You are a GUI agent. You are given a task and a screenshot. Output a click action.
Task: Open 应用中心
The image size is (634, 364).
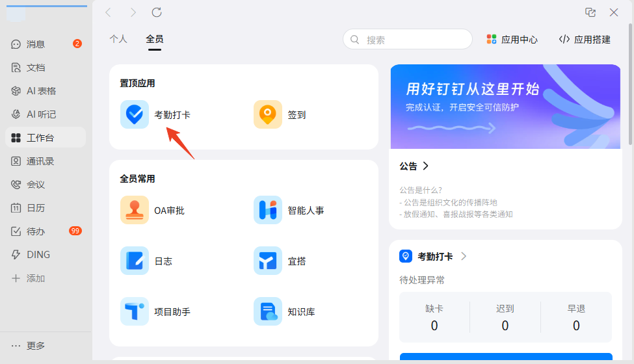[x=512, y=39]
